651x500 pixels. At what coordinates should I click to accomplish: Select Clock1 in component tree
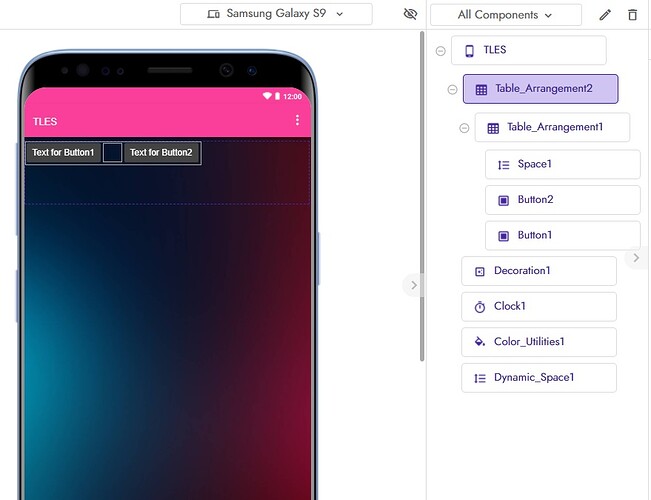(539, 307)
